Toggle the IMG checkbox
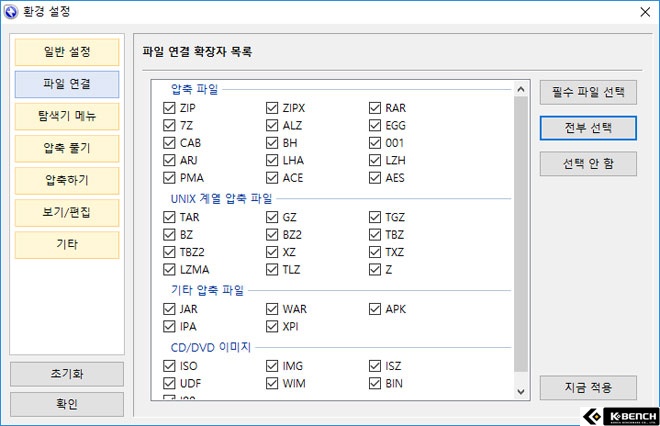The width and height of the screenshot is (660, 426). (x=272, y=366)
